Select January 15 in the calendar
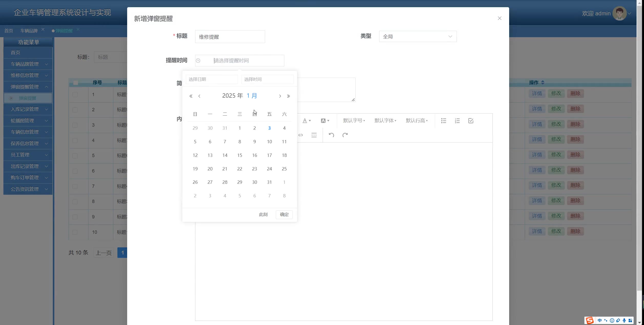This screenshot has height=325, width=644. pos(240,155)
